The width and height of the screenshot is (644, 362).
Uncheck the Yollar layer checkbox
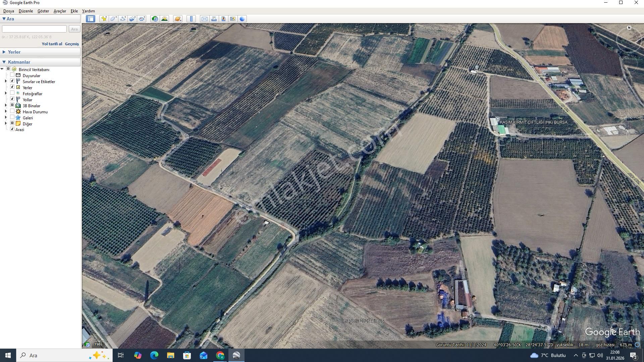coord(12,100)
